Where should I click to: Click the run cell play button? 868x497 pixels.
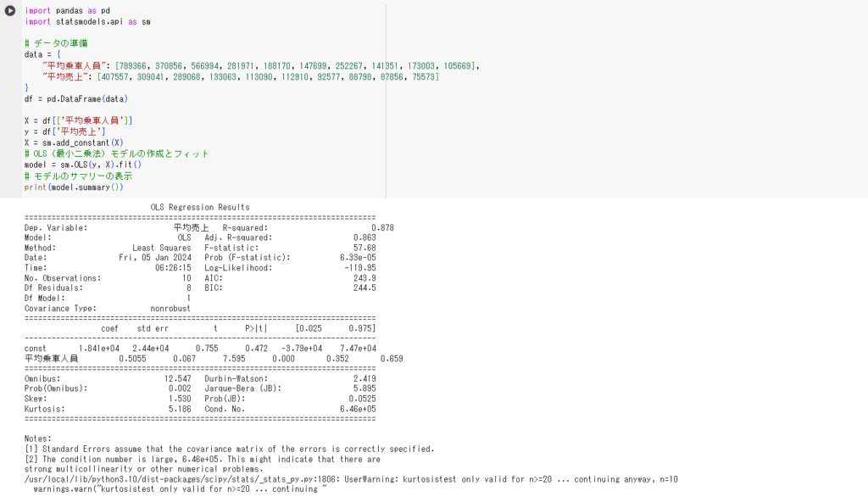pos(8,10)
